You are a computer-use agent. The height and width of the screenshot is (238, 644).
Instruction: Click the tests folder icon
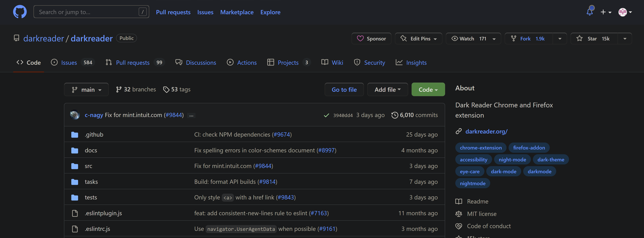click(x=75, y=198)
